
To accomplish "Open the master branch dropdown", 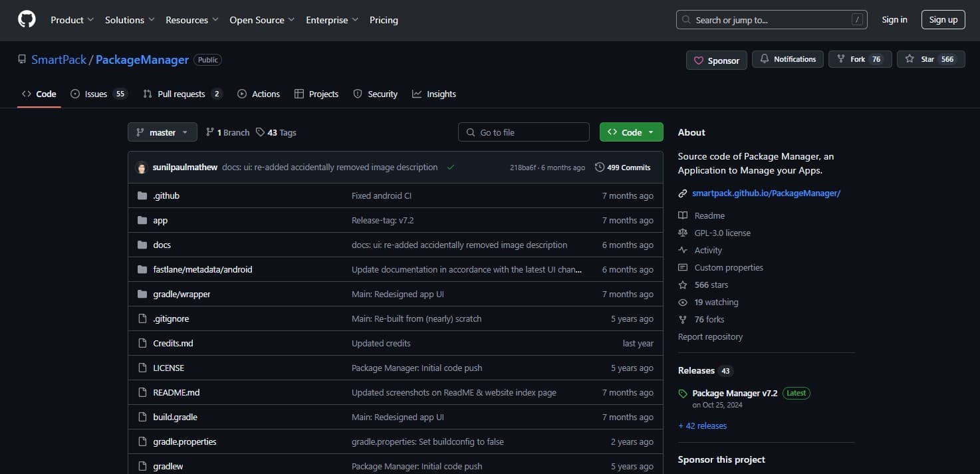I will coord(162,132).
